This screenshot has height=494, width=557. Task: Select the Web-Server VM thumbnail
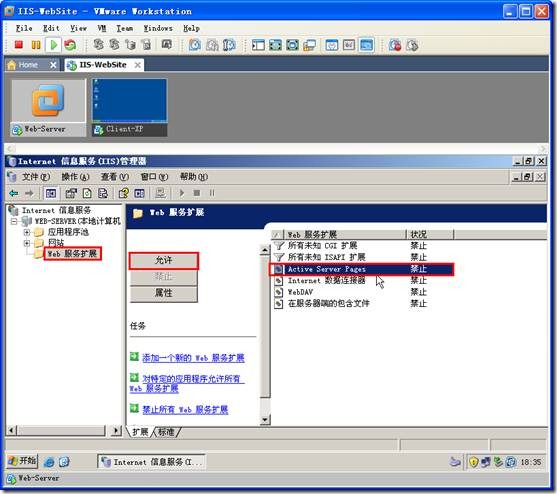pos(48,108)
